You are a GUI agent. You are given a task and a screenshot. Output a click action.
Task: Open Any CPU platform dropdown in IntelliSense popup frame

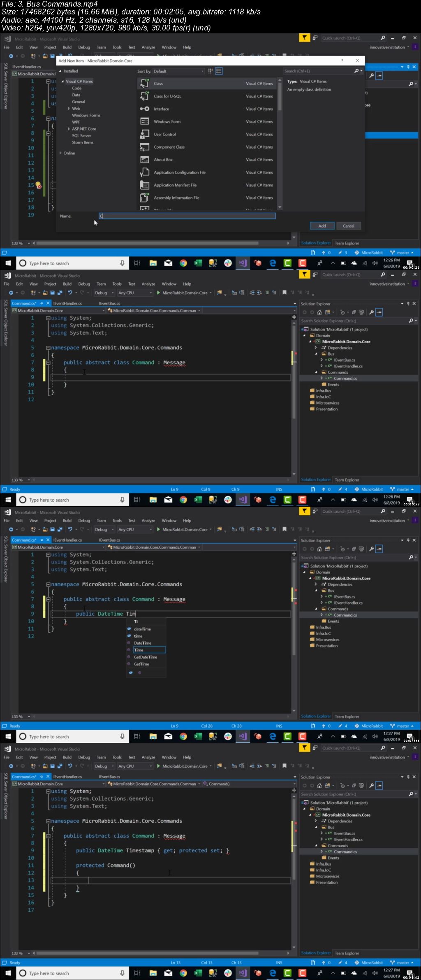[135, 529]
